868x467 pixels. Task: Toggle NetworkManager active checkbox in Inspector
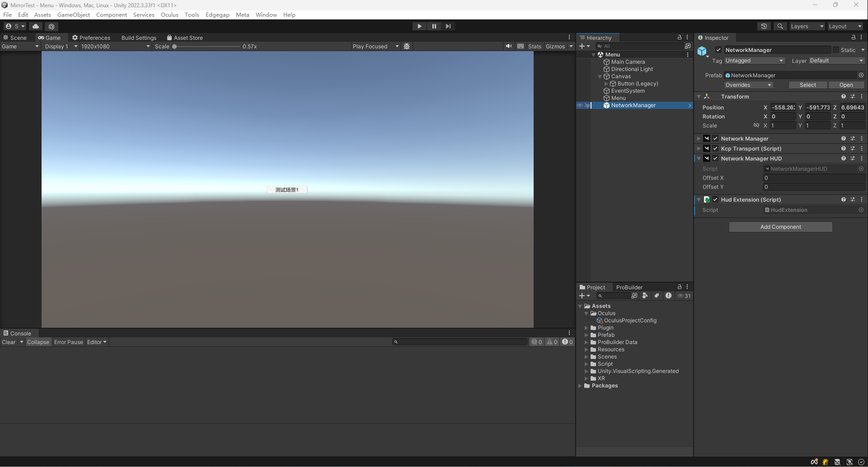(x=718, y=50)
